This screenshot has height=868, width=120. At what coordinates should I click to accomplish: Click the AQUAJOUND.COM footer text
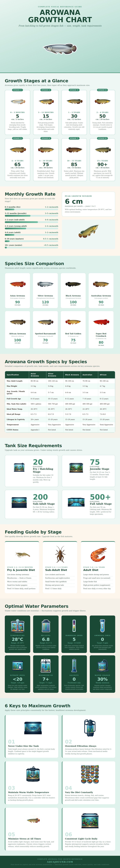tap(60, 862)
